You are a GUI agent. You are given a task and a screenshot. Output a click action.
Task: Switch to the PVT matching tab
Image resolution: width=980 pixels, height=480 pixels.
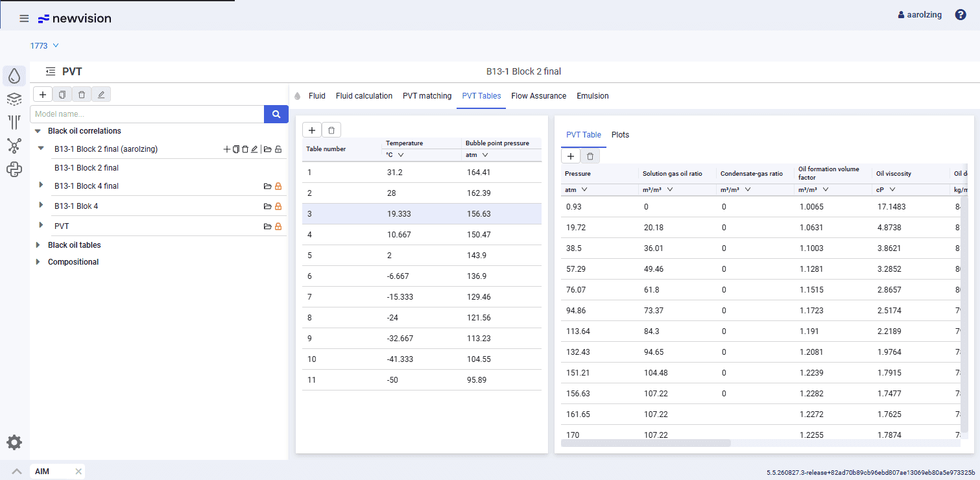(x=427, y=96)
